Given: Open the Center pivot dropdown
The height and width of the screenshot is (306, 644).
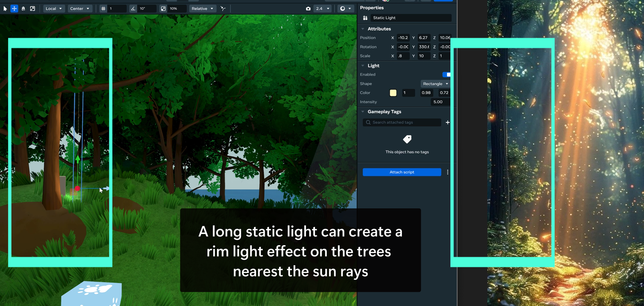Looking at the screenshot, I should coord(80,9).
